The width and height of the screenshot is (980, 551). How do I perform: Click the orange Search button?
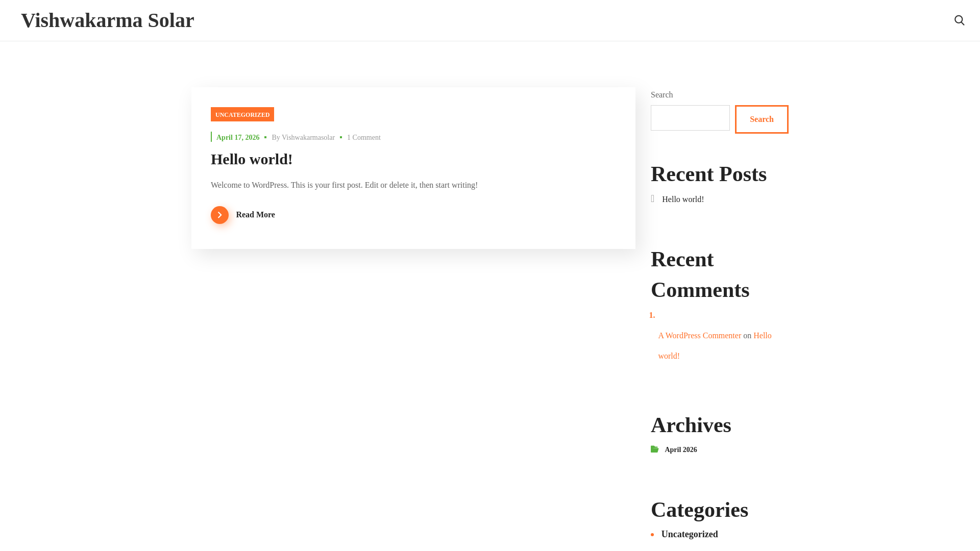point(762,119)
